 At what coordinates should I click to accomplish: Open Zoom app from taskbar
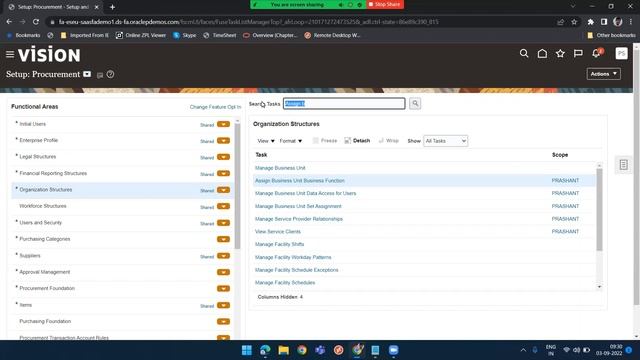click(x=393, y=350)
